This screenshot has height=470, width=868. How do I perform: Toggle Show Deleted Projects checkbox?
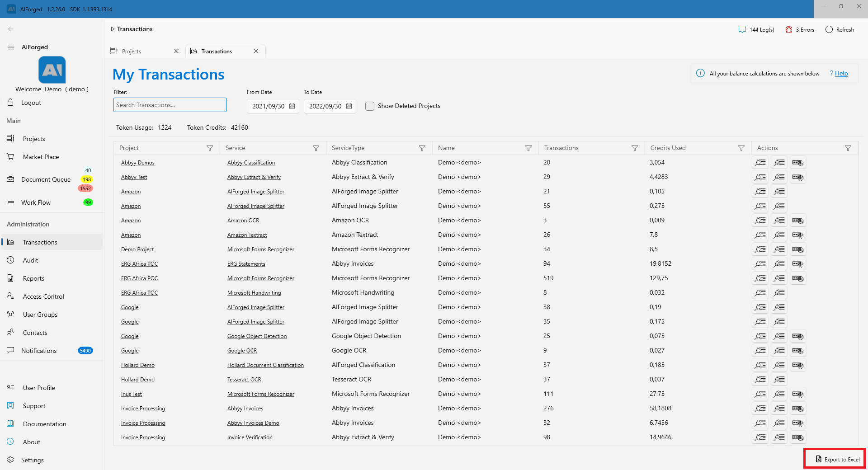coord(370,106)
